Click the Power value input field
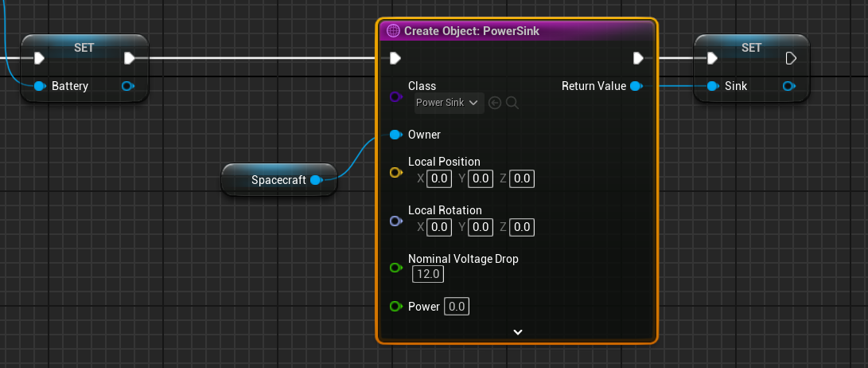Image resolution: width=868 pixels, height=368 pixels. point(457,307)
